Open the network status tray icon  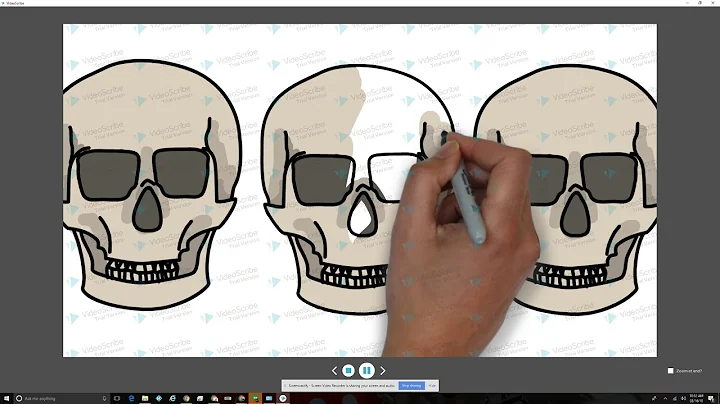click(x=675, y=398)
